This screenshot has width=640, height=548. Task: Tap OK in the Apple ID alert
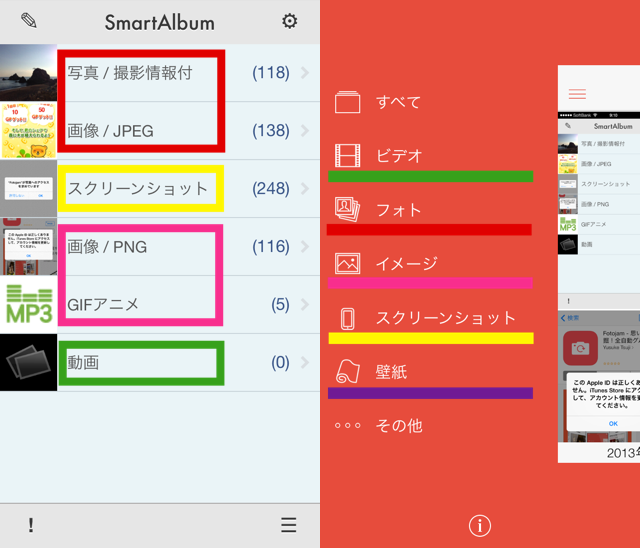click(613, 424)
